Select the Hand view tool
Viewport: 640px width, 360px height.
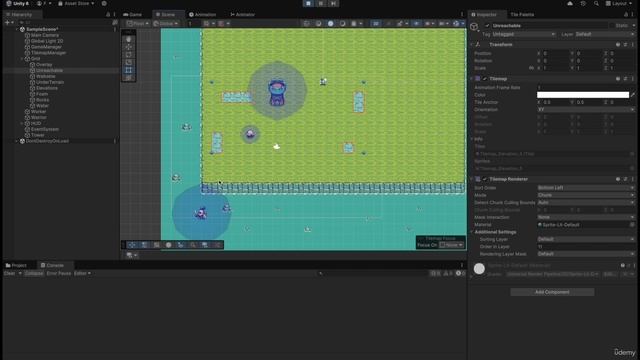point(129,39)
